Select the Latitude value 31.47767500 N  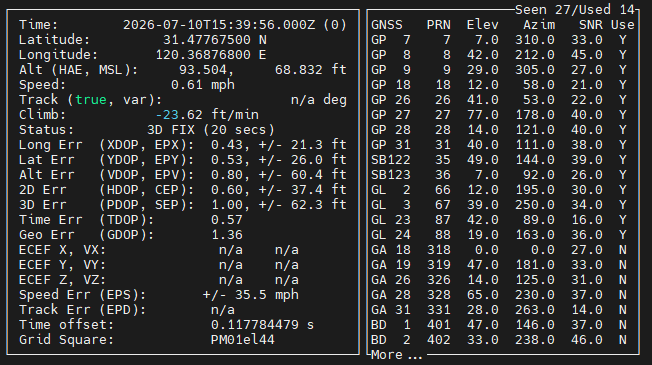[x=215, y=40]
